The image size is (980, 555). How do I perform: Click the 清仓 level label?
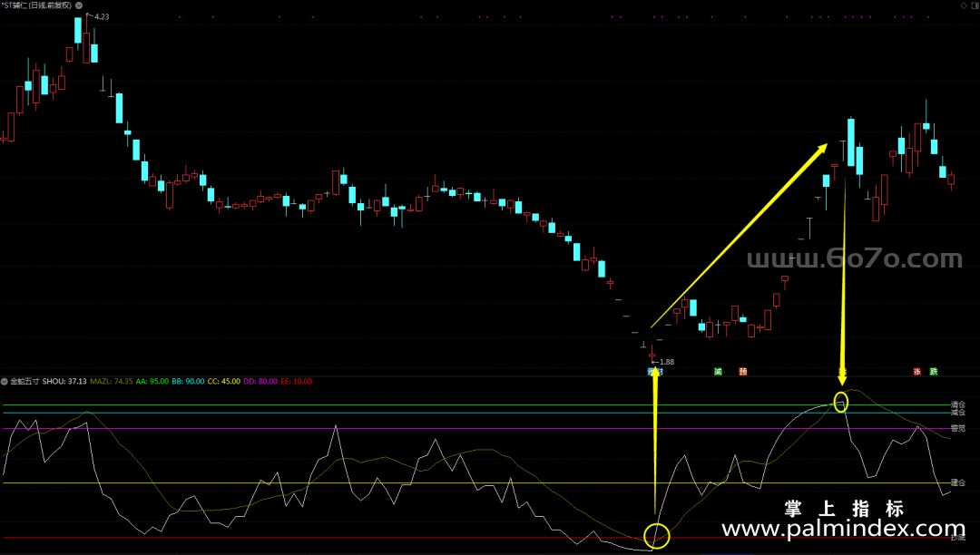958,405
